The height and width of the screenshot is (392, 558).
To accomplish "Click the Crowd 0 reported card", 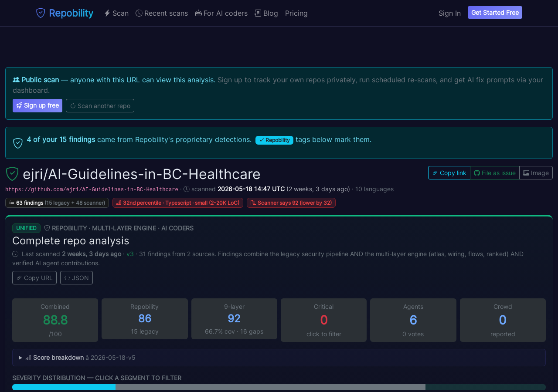I will [x=503, y=320].
